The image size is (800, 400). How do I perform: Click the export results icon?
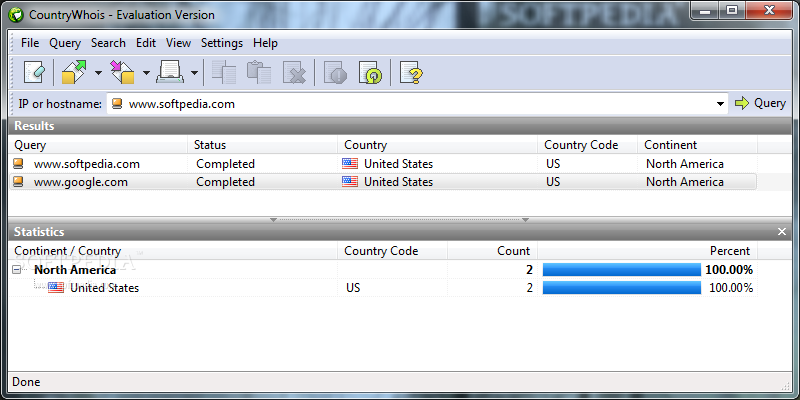[x=74, y=73]
